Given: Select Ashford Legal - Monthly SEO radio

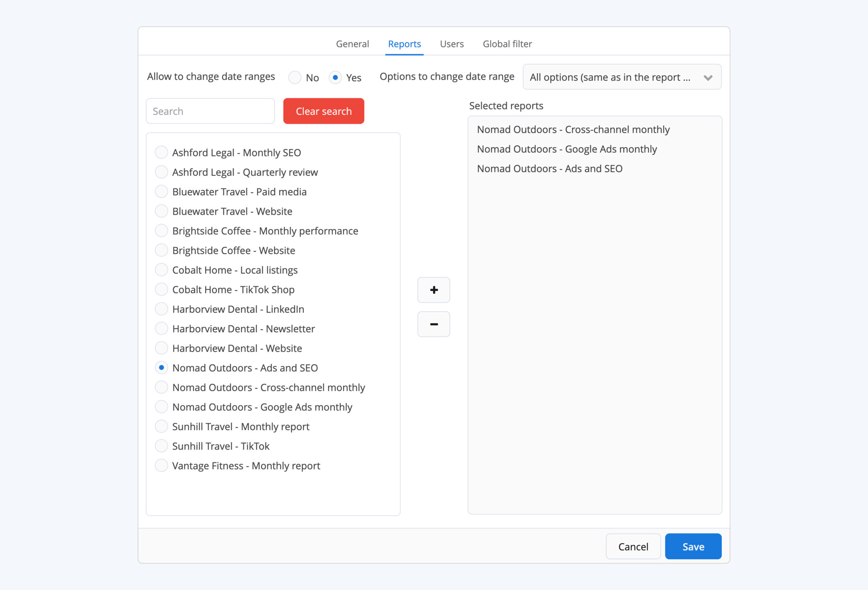Looking at the screenshot, I should pyautogui.click(x=161, y=152).
